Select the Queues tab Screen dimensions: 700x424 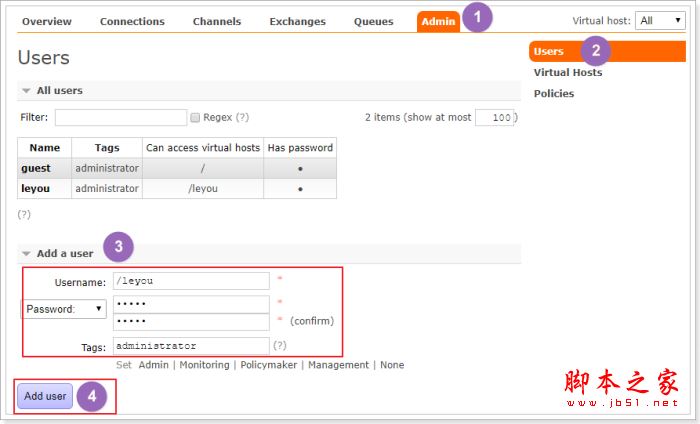373,21
